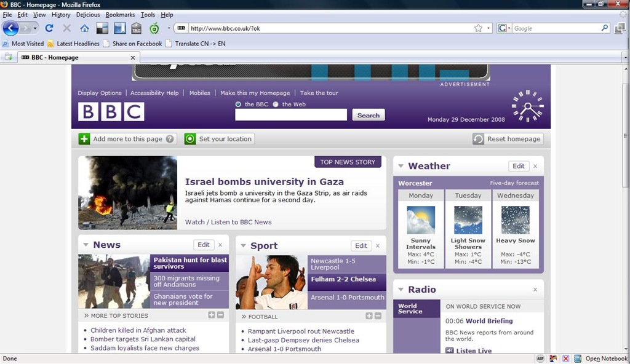Click the analog clock graphic in the header
Screen dimensions: 630x364
(527, 106)
